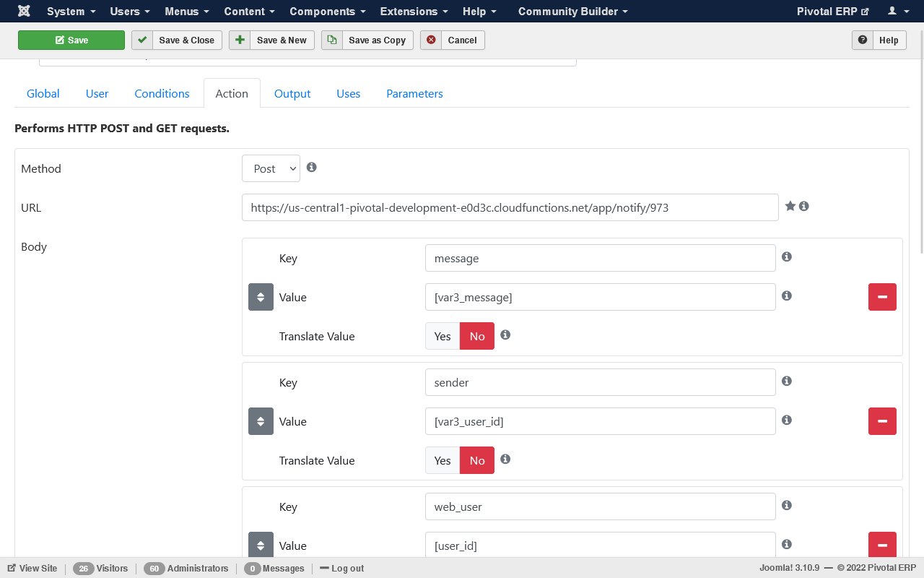Open the Components menu
924x578 pixels.
[x=328, y=11]
